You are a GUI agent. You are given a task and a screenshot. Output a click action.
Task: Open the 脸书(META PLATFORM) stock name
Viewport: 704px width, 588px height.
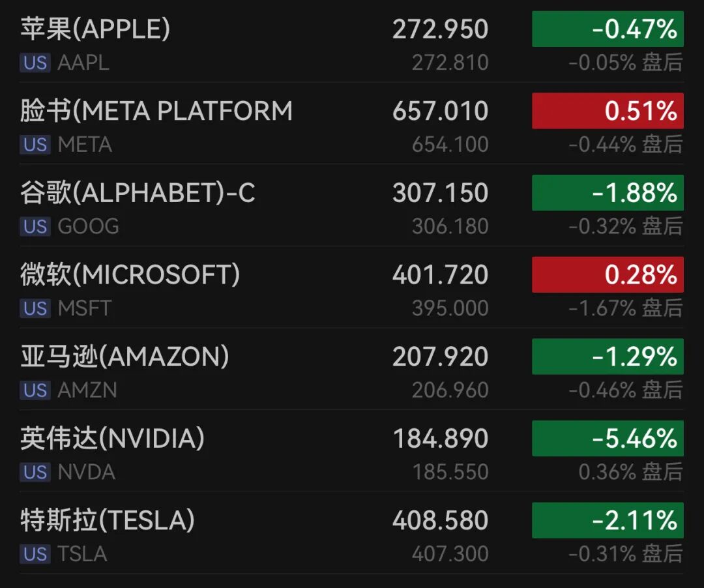click(x=156, y=111)
